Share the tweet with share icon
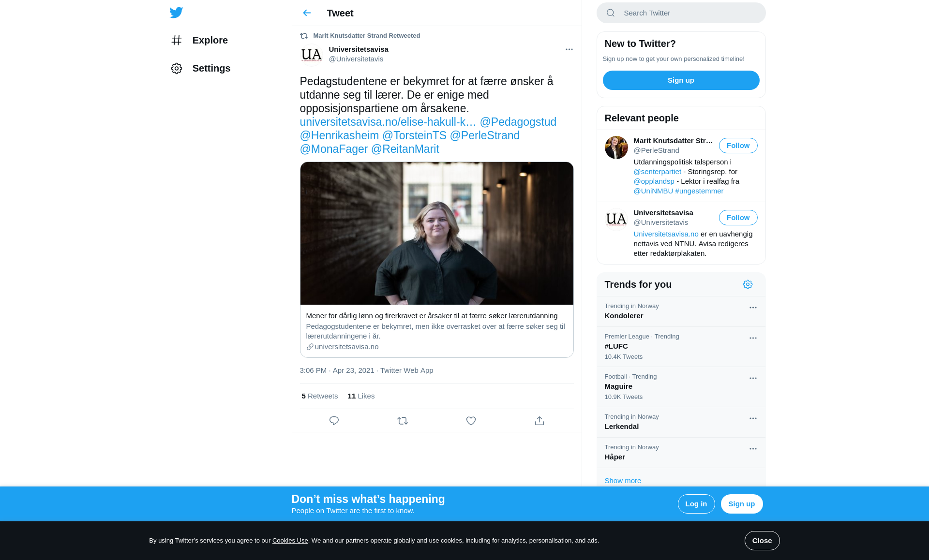 (539, 421)
